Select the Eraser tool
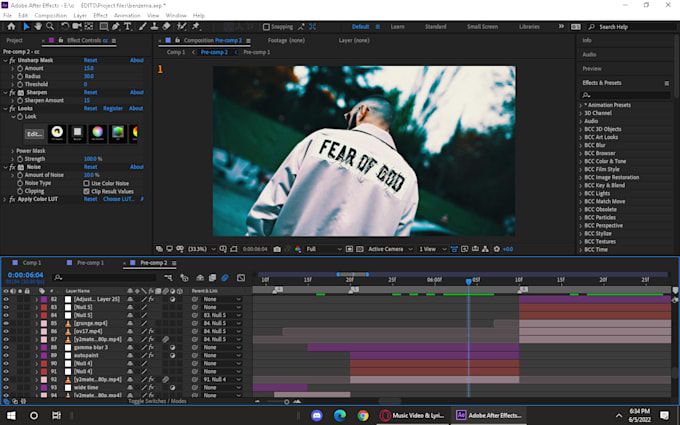The image size is (680, 425). 166,26
